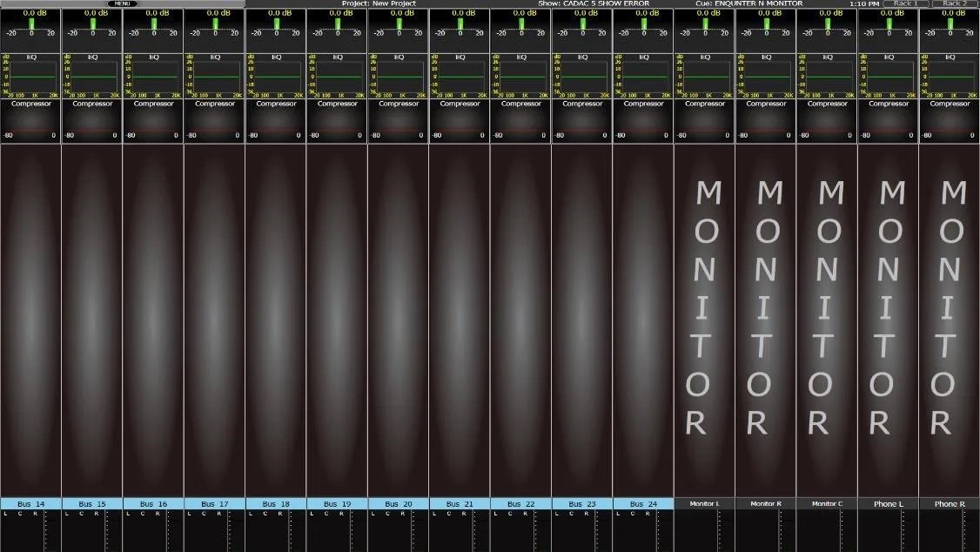Click the Cue: ENQUNTER N MONITOR label
The image size is (980, 552).
click(749, 3)
